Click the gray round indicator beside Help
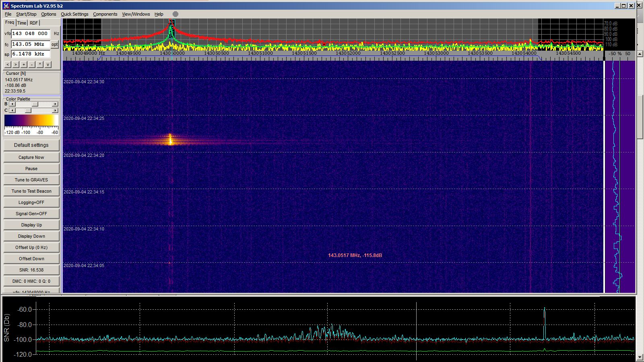Screen dimensions: 644x362 point(175,14)
